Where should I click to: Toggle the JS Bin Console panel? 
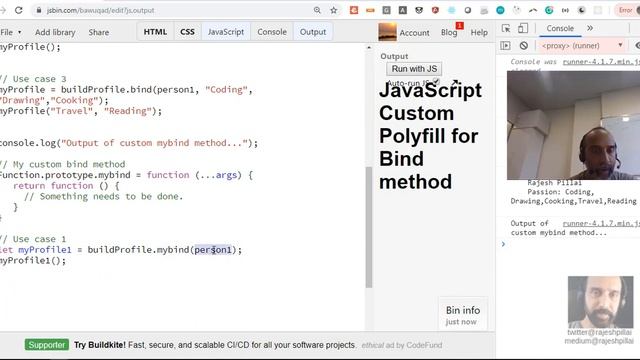(x=272, y=32)
